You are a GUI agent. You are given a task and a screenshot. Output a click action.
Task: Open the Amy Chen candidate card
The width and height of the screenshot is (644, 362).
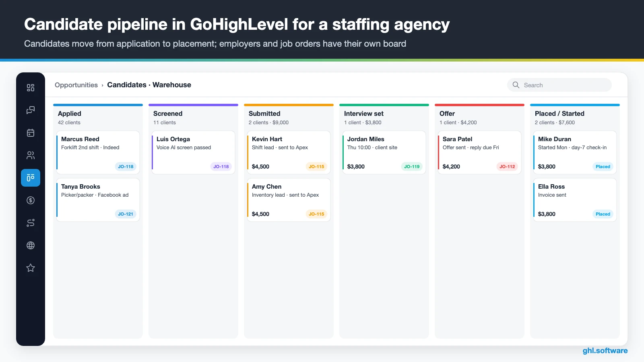289,200
